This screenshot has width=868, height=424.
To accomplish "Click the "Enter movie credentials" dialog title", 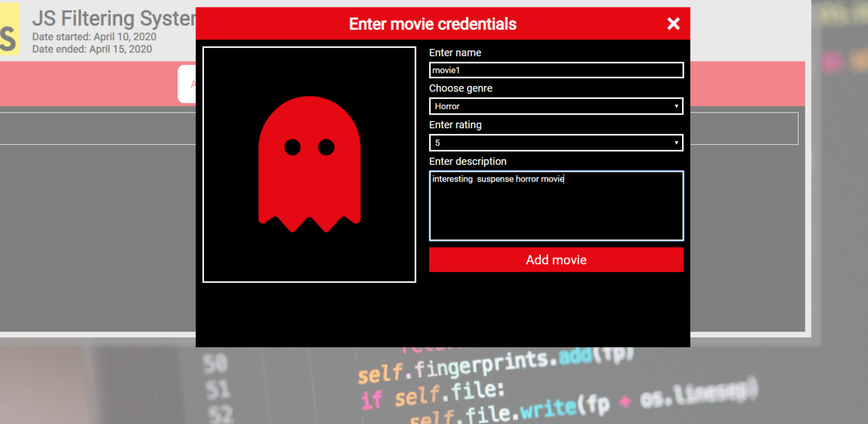I will [x=432, y=24].
